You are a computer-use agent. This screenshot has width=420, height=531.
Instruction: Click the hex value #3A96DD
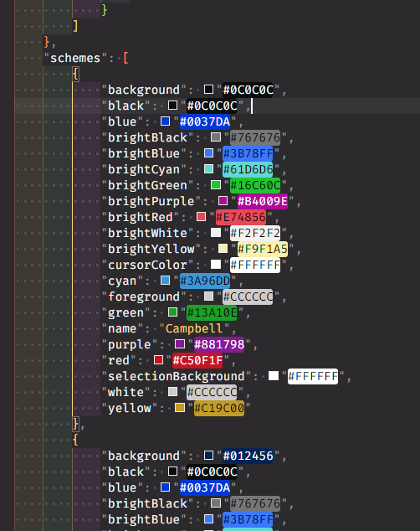205,281
